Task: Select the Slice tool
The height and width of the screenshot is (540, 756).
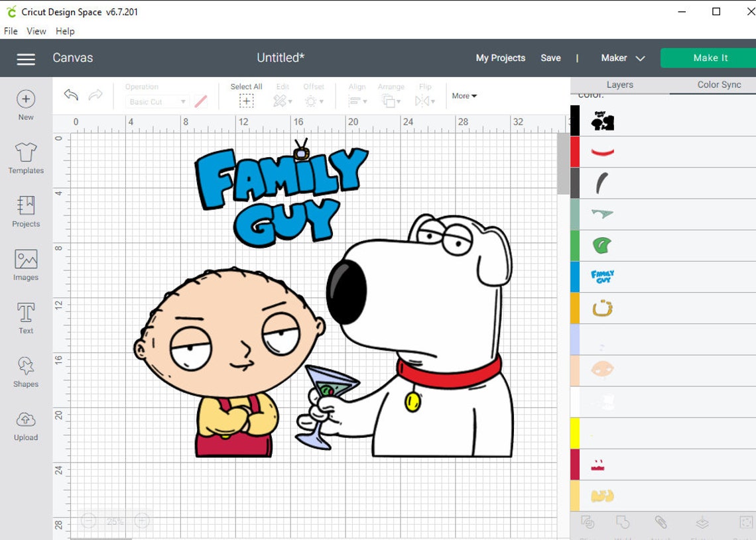Action: [x=587, y=523]
